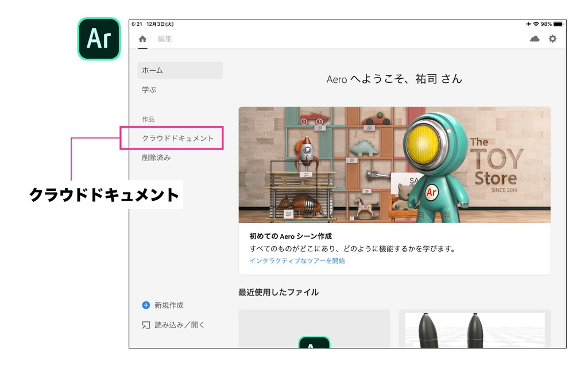Open 削除済み in the sidebar
The image size is (588, 368).
click(156, 158)
